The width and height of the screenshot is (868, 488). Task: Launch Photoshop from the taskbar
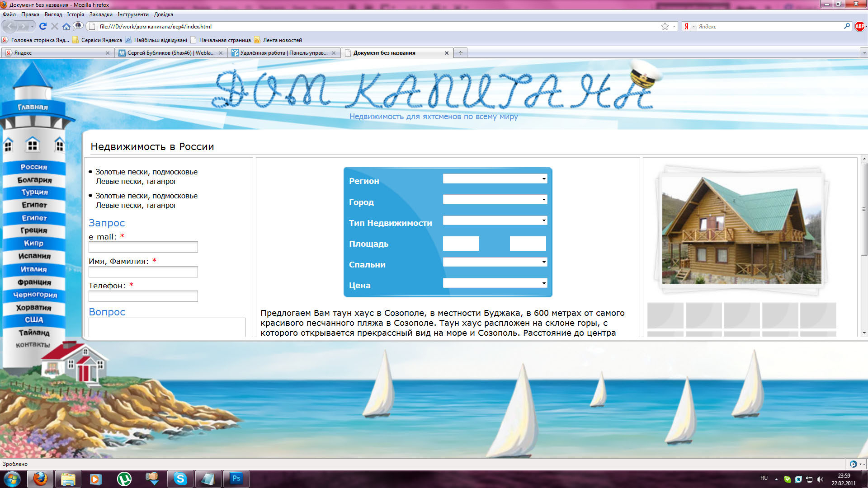point(236,479)
